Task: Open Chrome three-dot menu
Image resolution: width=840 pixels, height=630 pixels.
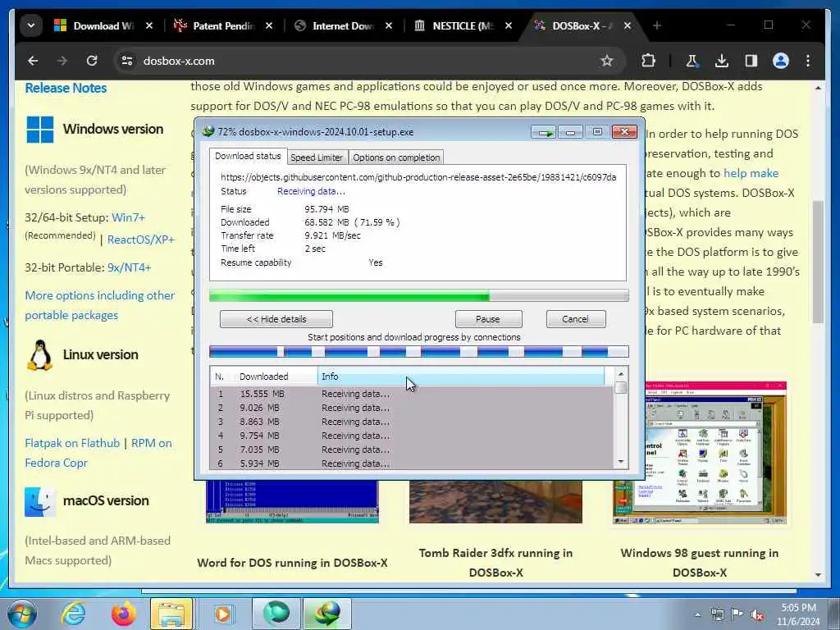Action: click(x=808, y=61)
